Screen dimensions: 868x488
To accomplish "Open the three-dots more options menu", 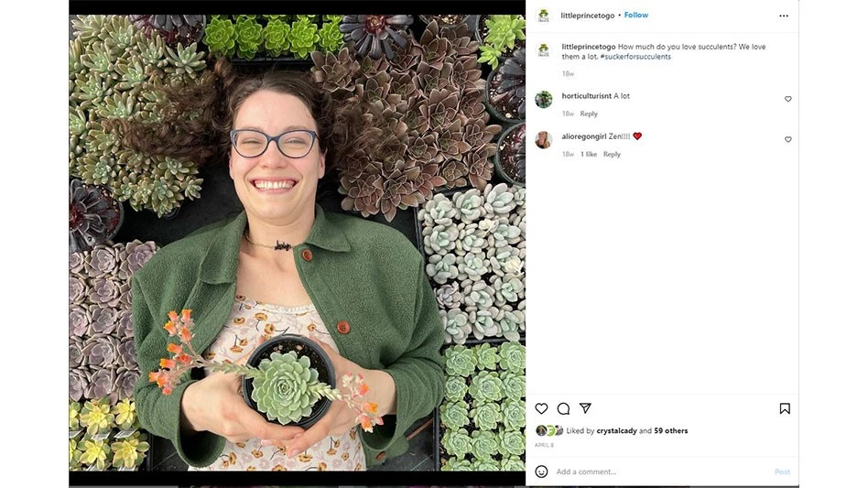I will tap(783, 16).
